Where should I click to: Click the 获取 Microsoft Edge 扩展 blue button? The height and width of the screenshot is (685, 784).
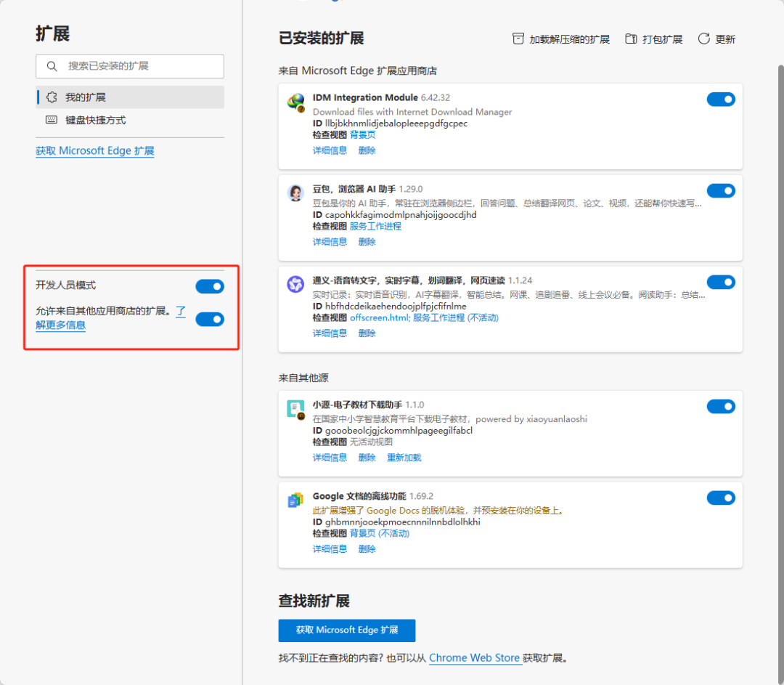coord(347,631)
